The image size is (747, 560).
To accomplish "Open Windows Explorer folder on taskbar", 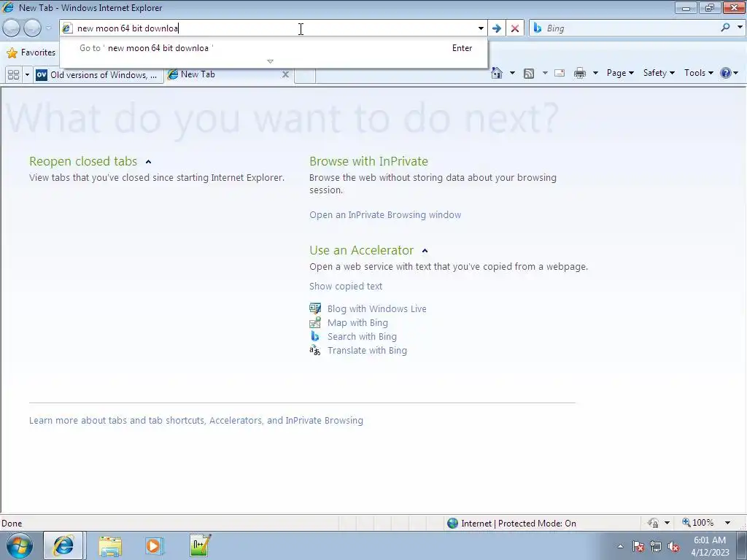I will (x=110, y=545).
